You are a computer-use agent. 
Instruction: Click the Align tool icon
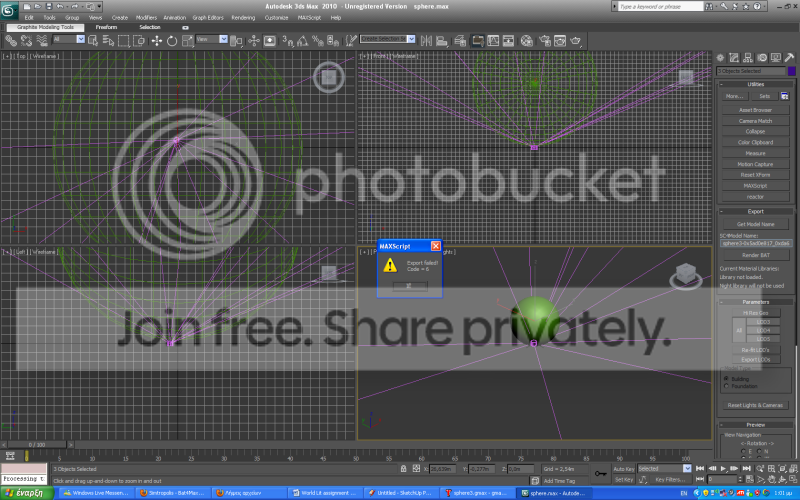coord(442,40)
